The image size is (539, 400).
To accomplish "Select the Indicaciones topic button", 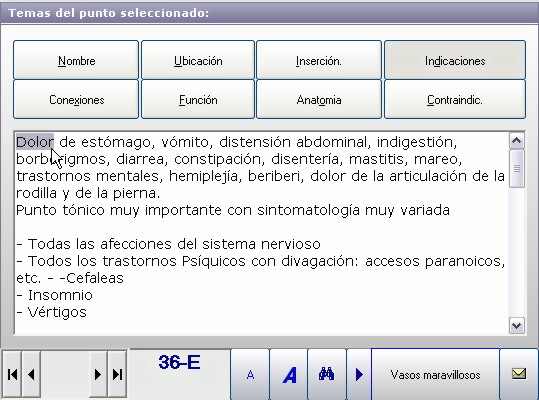I will [455, 60].
